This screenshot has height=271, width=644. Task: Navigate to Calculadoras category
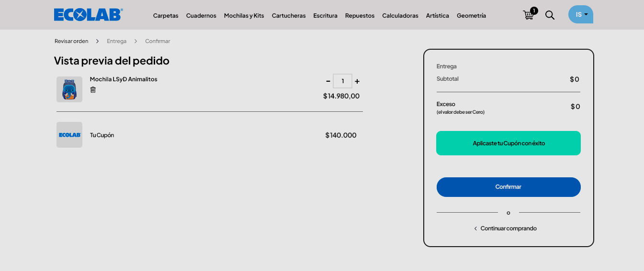point(400,16)
